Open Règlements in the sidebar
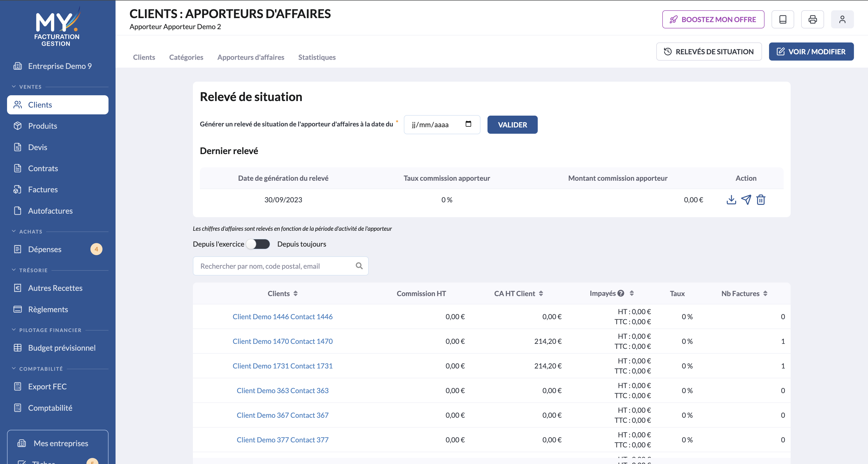This screenshot has width=868, height=464. 58,309
